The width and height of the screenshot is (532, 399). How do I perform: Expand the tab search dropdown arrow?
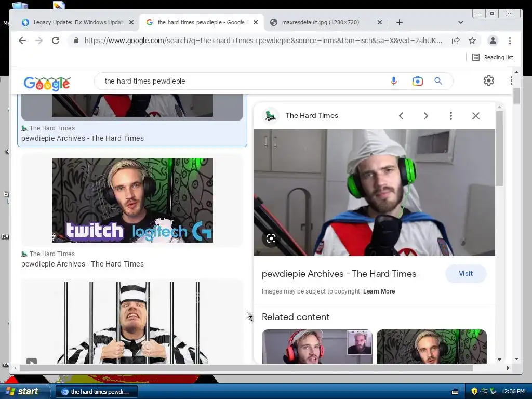pyautogui.click(x=460, y=22)
